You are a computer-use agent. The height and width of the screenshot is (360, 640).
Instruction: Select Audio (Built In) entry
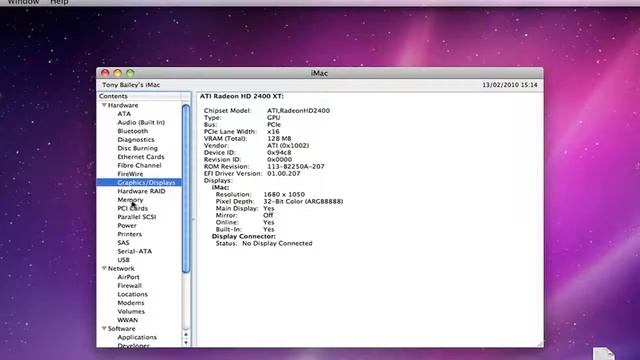point(141,122)
